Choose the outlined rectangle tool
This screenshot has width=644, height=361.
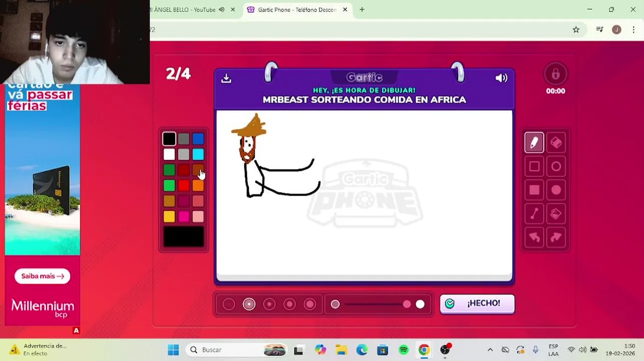[x=534, y=166]
